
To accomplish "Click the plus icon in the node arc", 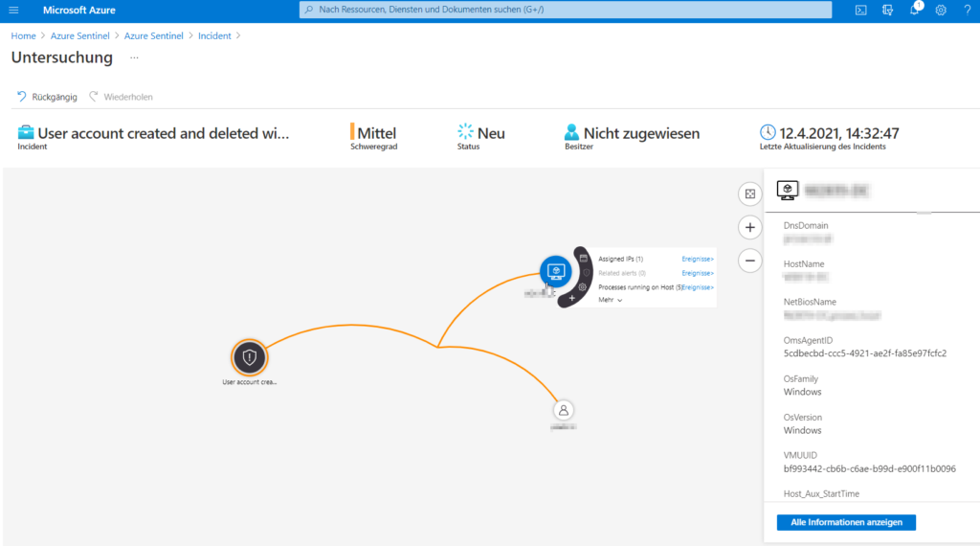I will 572,298.
